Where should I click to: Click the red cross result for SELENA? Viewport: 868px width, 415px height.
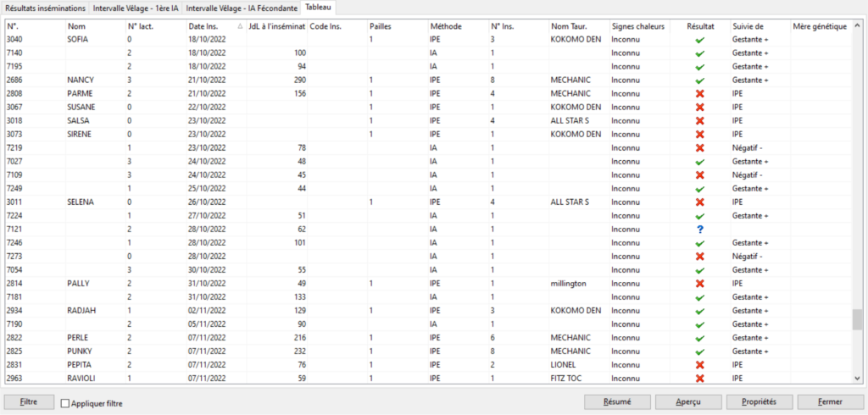click(x=699, y=202)
